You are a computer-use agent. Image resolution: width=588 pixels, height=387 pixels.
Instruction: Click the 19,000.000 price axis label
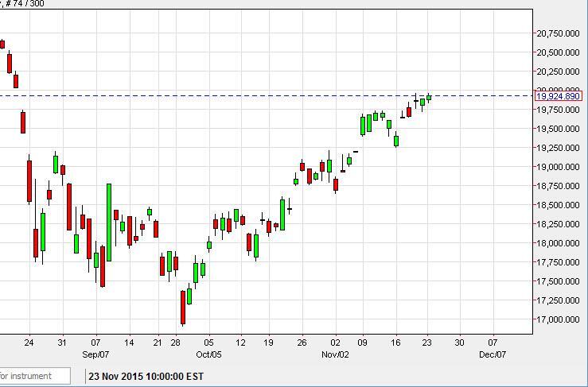click(557, 167)
